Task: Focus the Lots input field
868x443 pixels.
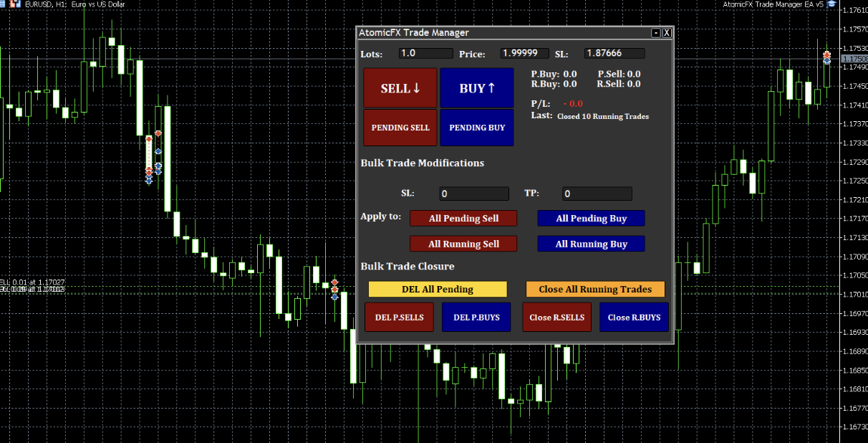Action: point(426,53)
